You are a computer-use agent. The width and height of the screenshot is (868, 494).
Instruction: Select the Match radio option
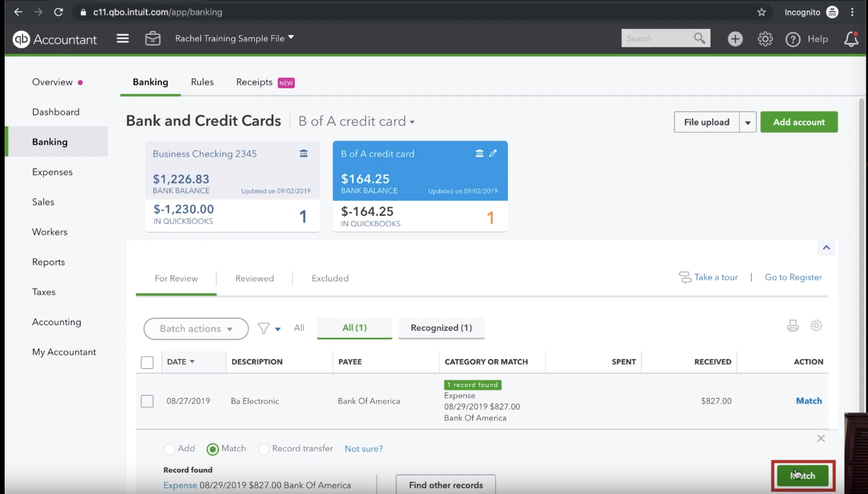(213, 449)
